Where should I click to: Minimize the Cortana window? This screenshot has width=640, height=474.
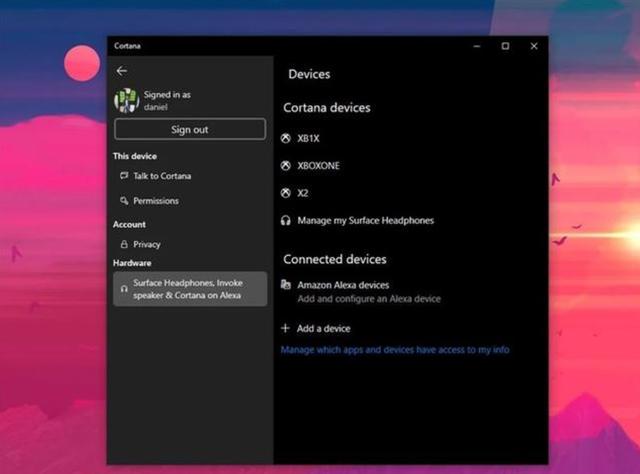point(477,46)
